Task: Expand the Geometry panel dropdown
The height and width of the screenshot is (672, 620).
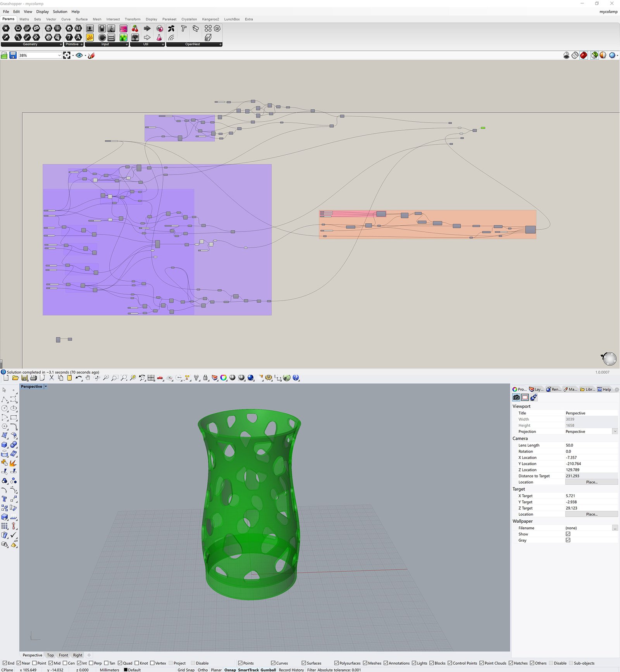Action: click(61, 45)
